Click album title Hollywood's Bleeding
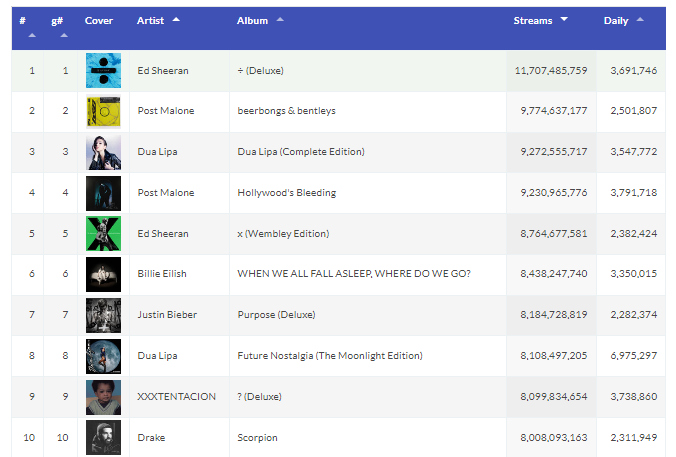Image resolution: width=676 pixels, height=457 pixels. (x=287, y=193)
